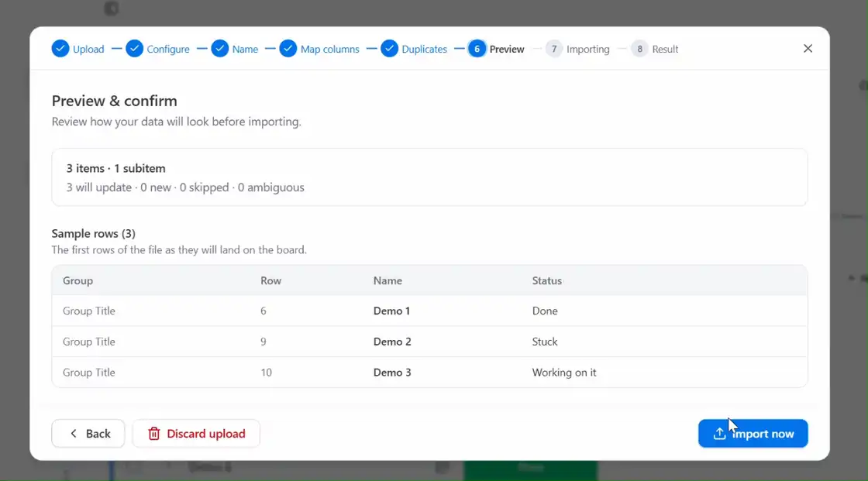Discard the upload

(x=196, y=434)
